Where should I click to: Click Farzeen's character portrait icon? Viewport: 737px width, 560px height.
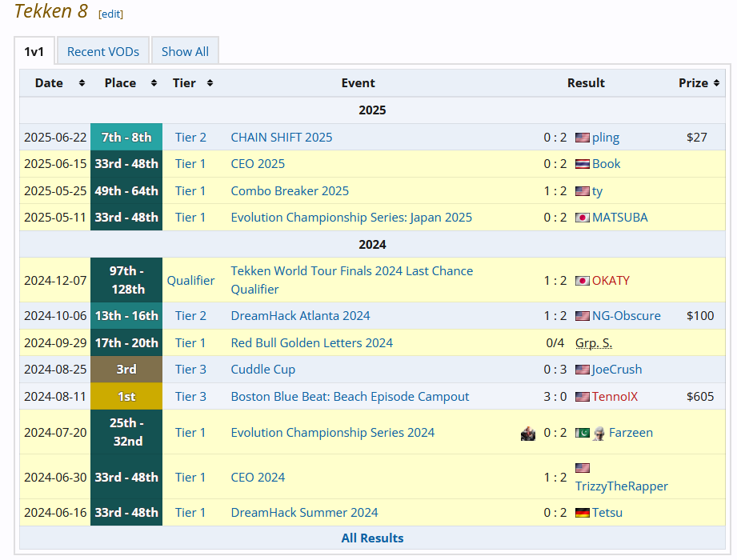point(599,433)
